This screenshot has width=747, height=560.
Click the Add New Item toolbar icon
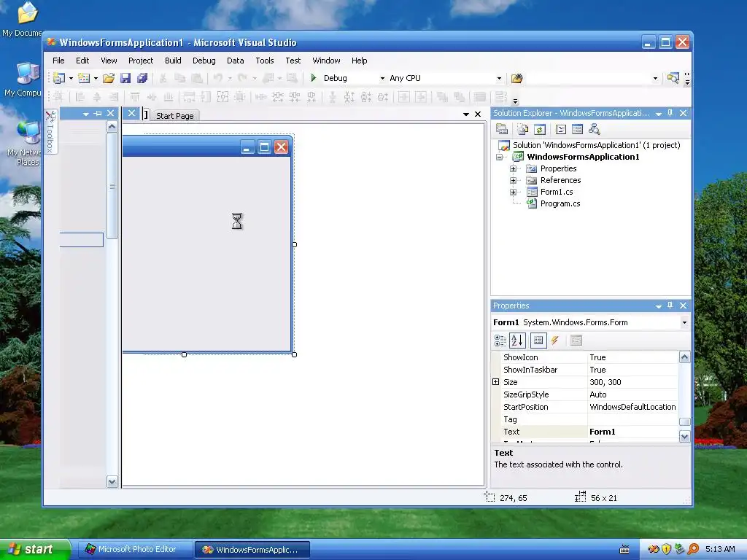click(x=84, y=78)
